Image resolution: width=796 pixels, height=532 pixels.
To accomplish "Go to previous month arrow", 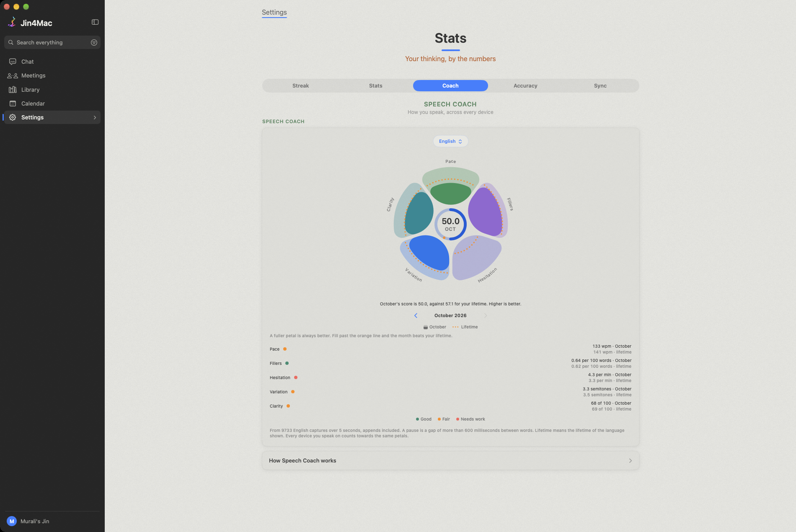I will click(416, 315).
